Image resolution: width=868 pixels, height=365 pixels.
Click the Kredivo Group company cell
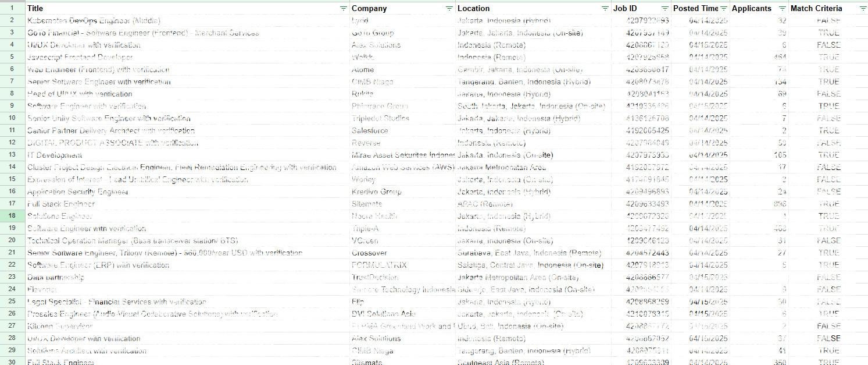coord(402,192)
